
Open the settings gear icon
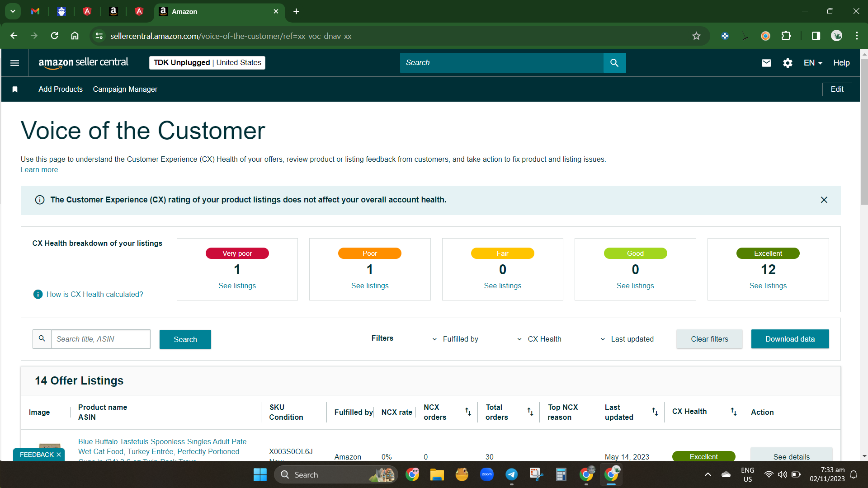point(788,63)
